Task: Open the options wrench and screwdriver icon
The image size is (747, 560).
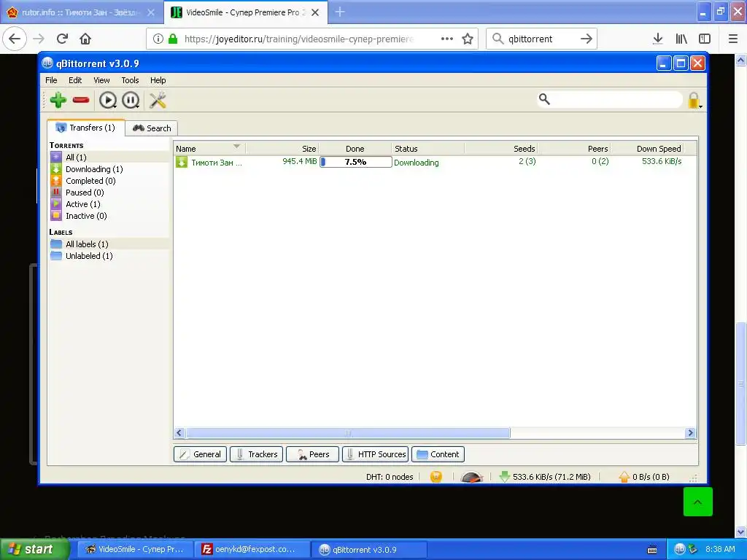Action: 158,100
